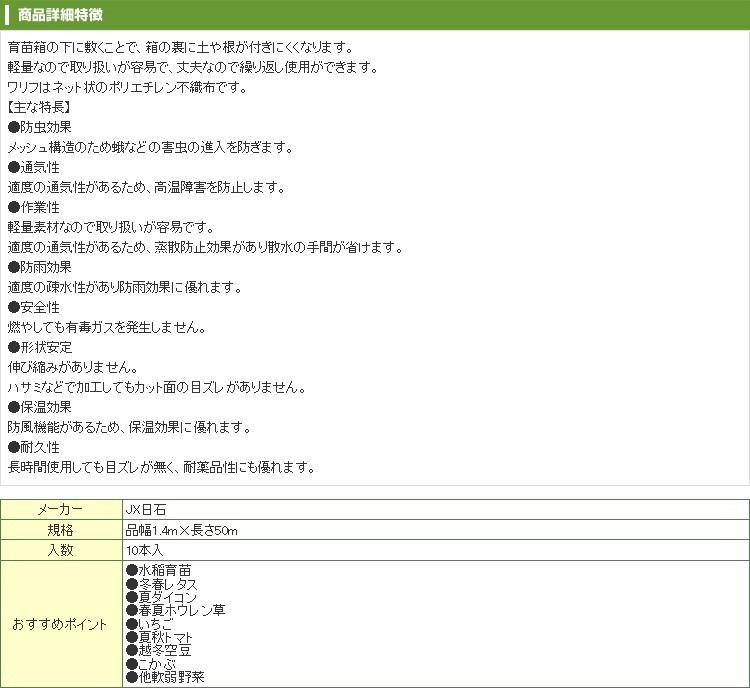Click the ●水稲育苗 list item
Image resolution: width=750 pixels, height=688 pixels.
[x=158, y=570]
